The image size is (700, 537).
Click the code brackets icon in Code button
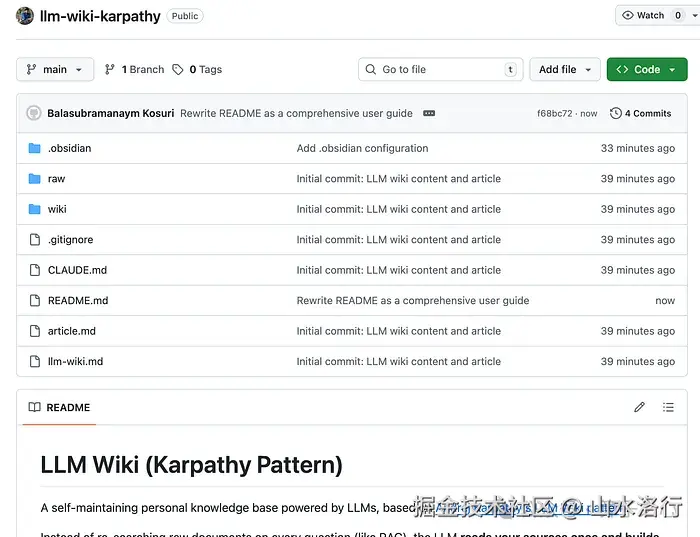[622, 69]
